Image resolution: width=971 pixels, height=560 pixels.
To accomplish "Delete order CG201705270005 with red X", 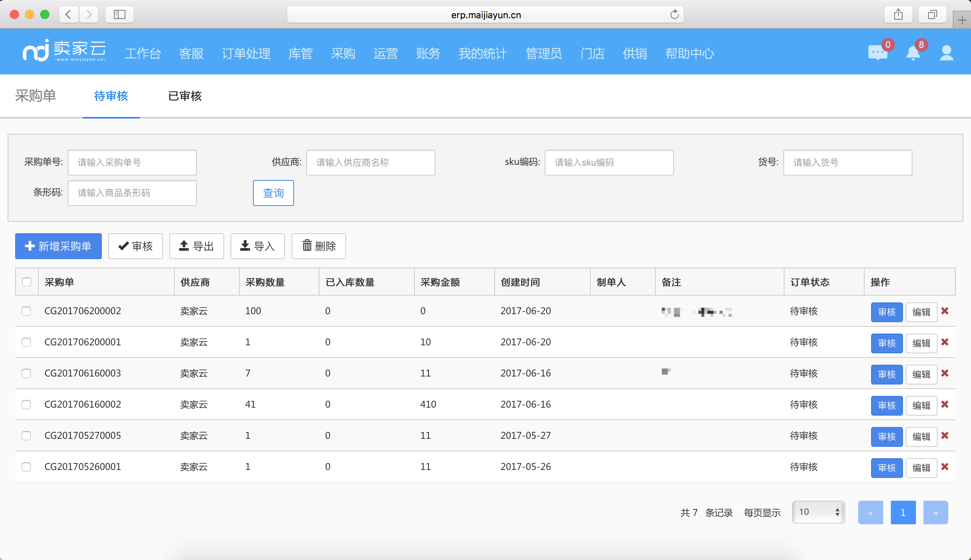I will point(945,435).
